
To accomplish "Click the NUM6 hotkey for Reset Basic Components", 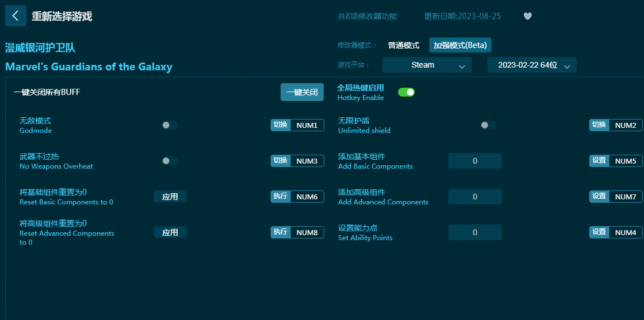I will click(307, 197).
